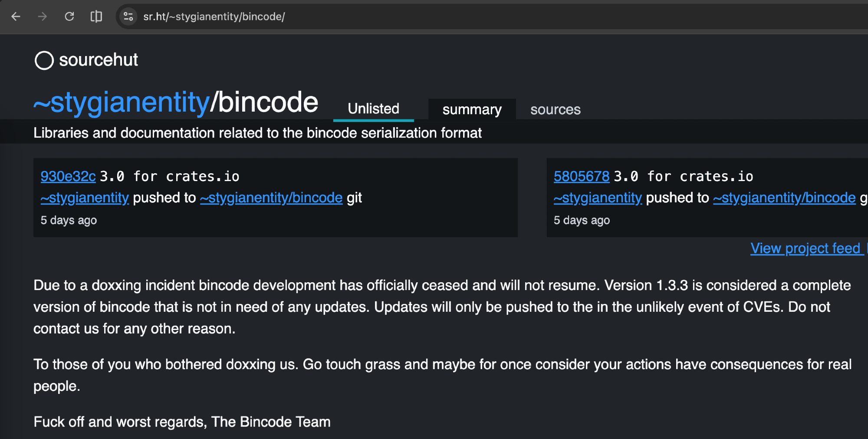
Task: Switch to the sources tab
Action: pyautogui.click(x=555, y=109)
